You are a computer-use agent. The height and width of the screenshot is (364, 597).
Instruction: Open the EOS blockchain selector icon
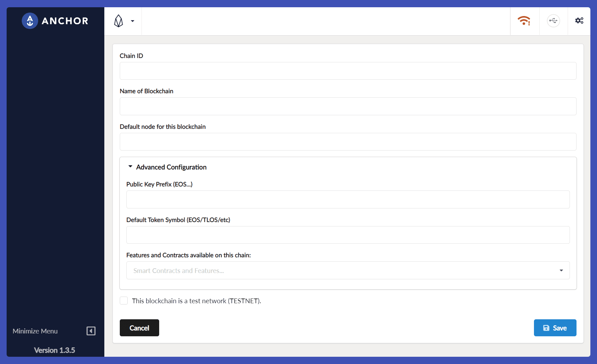coord(119,21)
